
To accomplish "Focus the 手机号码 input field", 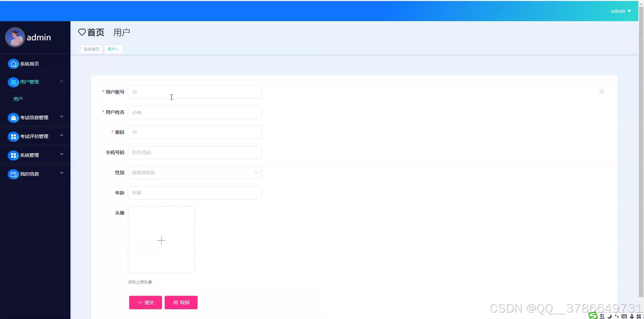I will pyautogui.click(x=195, y=152).
